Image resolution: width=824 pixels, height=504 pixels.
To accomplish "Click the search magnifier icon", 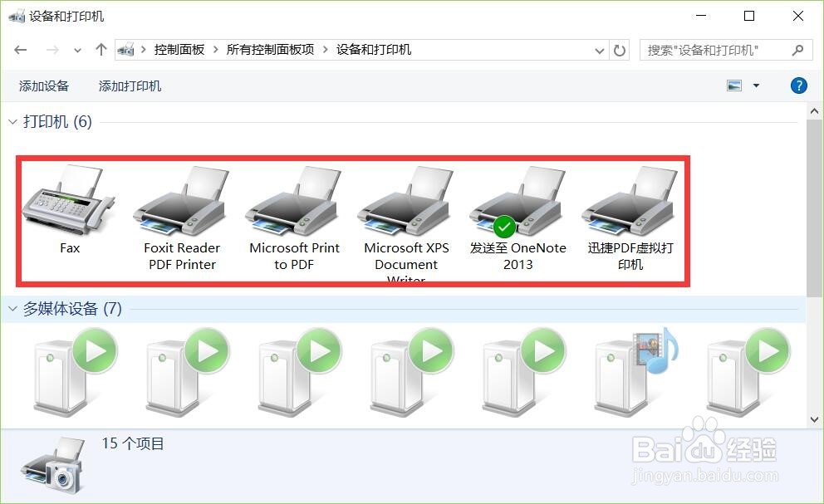I will [797, 50].
